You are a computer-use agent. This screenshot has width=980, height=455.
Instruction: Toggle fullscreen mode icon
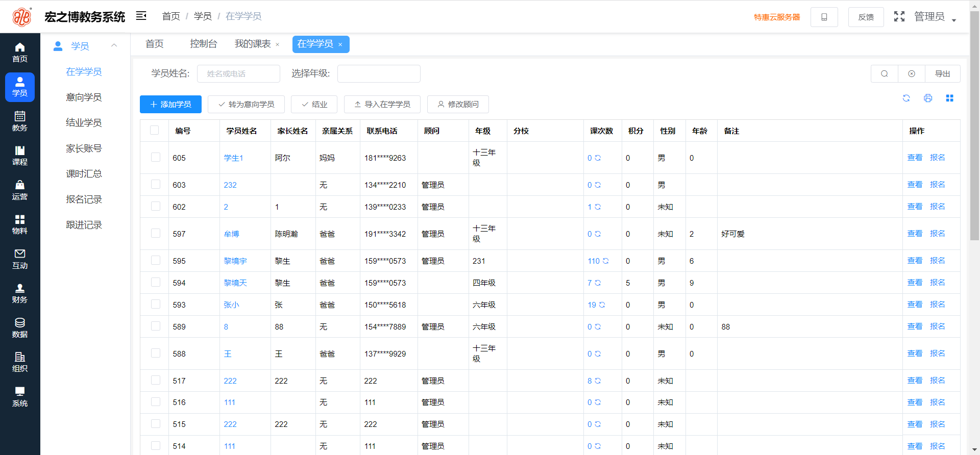point(899,16)
